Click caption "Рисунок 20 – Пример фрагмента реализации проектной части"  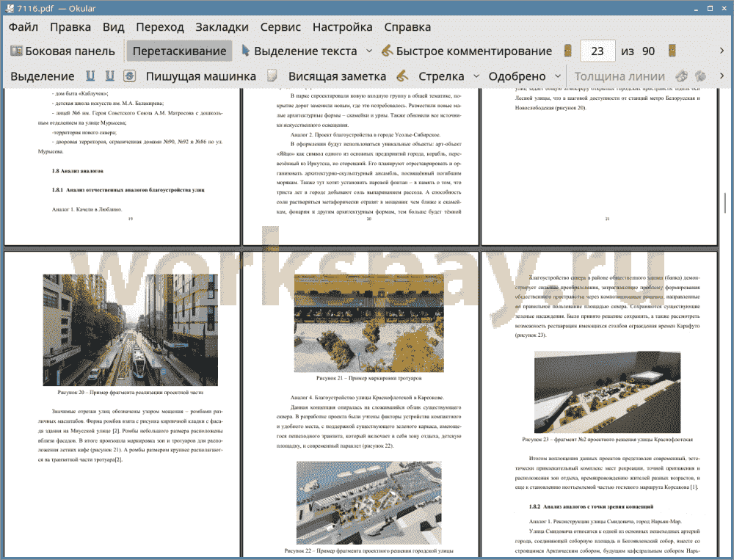click(x=130, y=393)
